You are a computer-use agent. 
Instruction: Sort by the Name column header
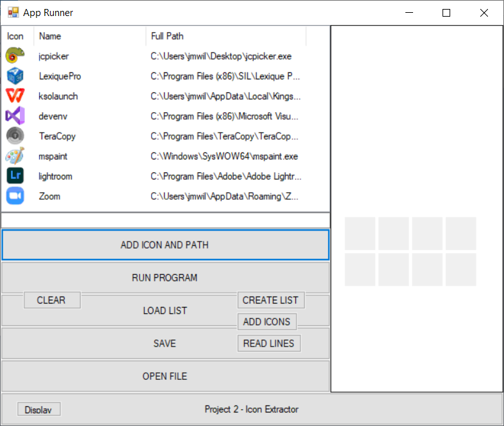90,36
